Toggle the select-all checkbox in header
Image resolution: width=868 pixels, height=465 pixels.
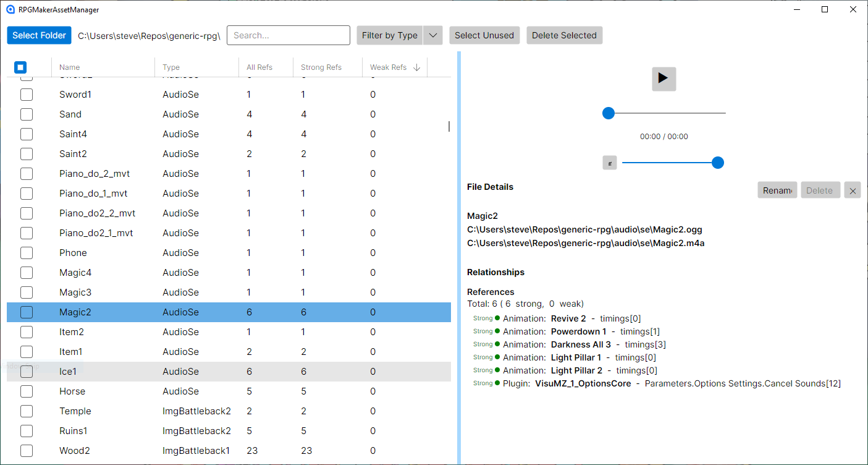(20, 67)
